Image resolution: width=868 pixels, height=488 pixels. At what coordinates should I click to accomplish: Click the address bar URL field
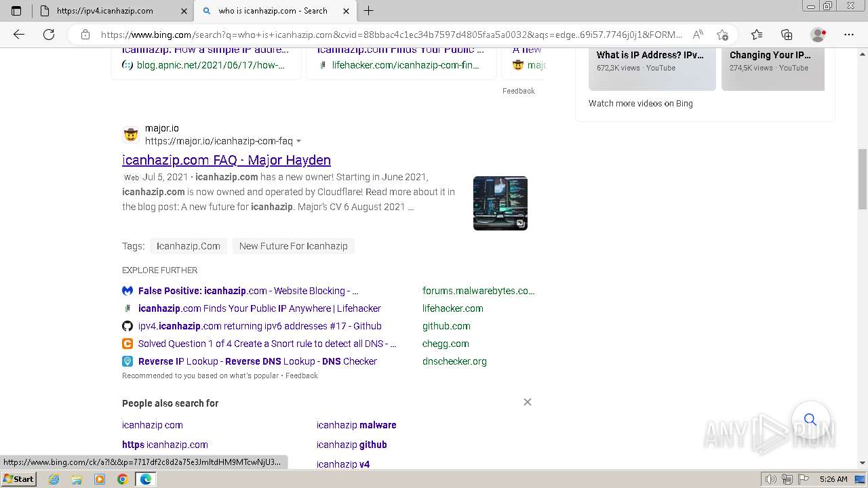pos(391,35)
